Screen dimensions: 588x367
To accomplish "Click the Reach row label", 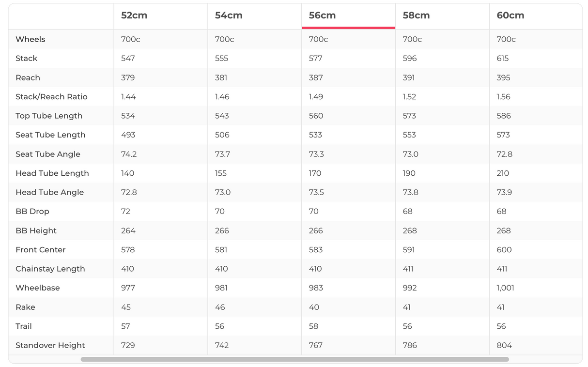I will coord(28,77).
